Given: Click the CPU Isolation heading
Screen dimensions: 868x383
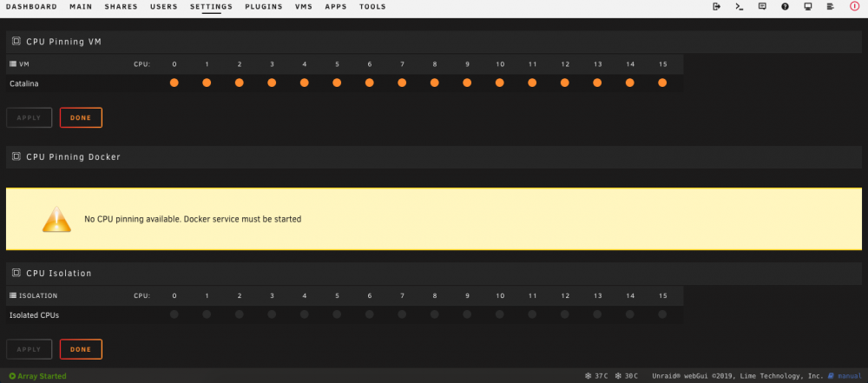Looking at the screenshot, I should (x=59, y=274).
